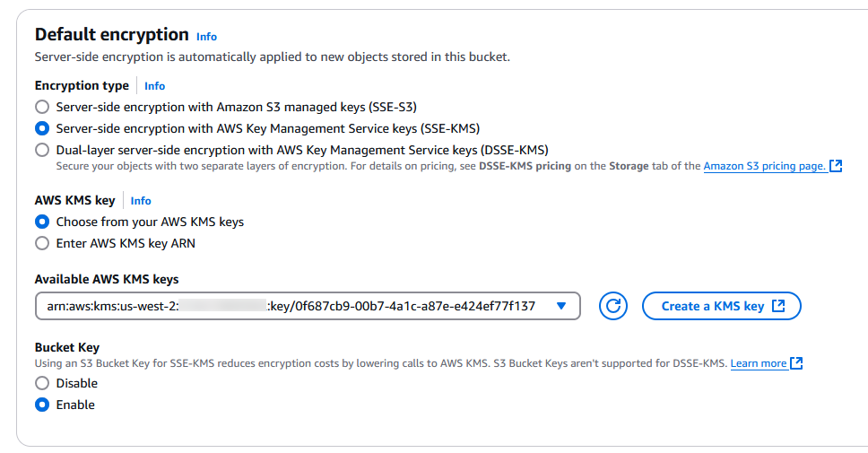Open Info beside AWS KMS key label
Viewport: 868px width, 453px height.
point(141,201)
